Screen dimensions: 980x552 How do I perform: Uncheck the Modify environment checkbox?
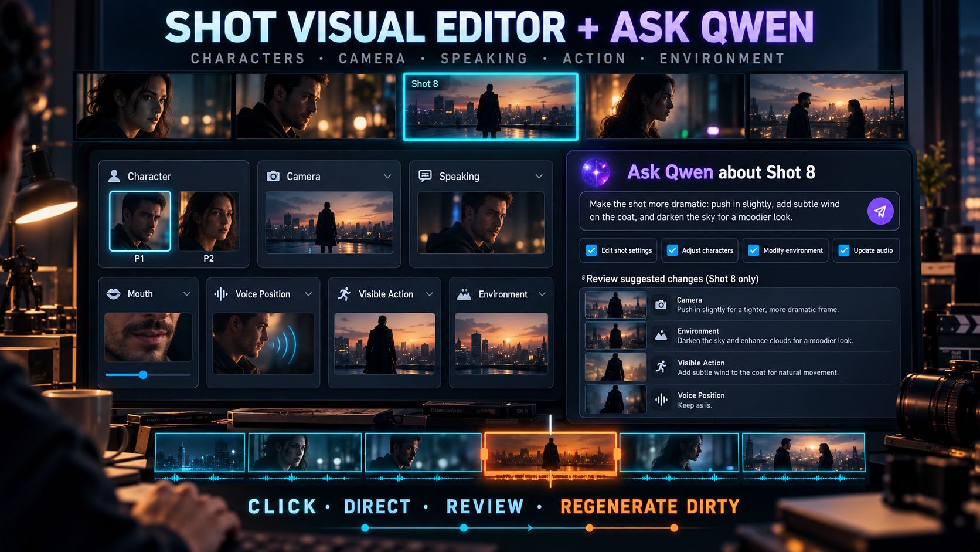[754, 250]
